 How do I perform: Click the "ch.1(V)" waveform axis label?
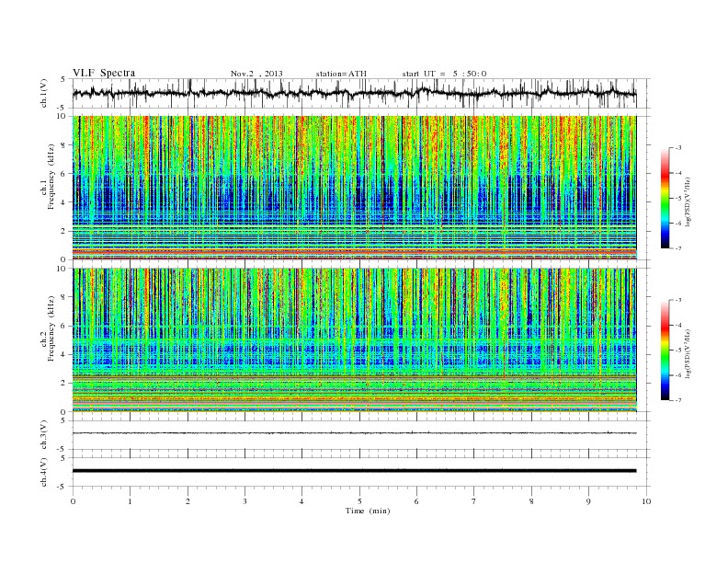pyautogui.click(x=44, y=93)
